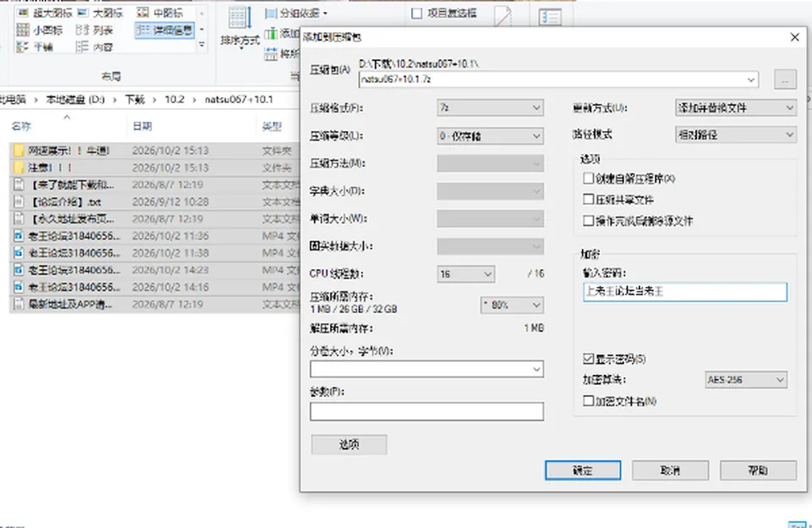Image resolution: width=812 pixels, height=528 pixels.
Task: Toggle 项目复选框 in Explorer ribbon
Action: click(x=417, y=14)
